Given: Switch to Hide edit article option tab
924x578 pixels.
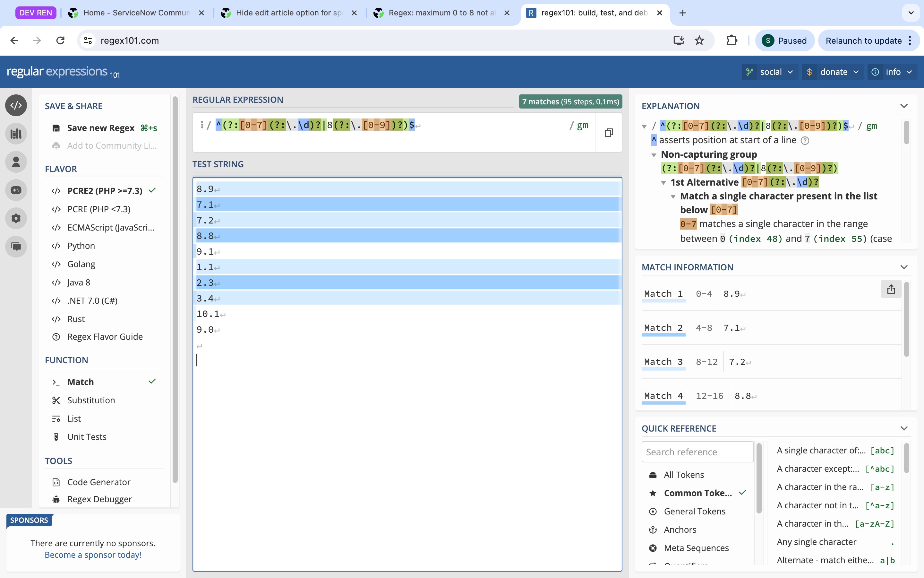Looking at the screenshot, I should click(289, 13).
